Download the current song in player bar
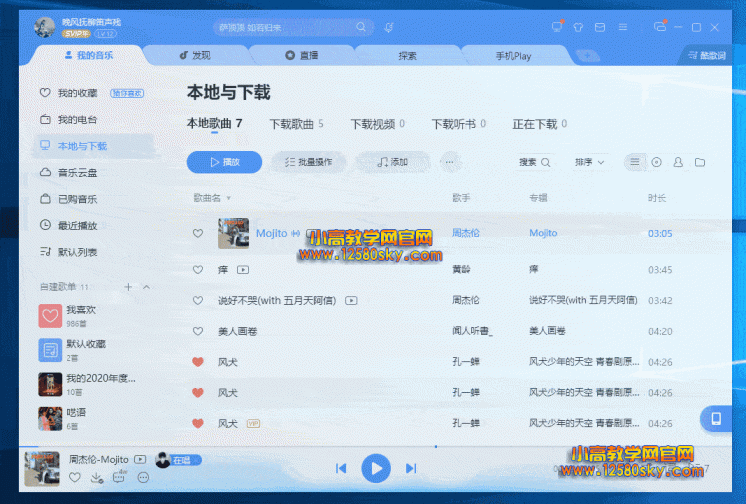The width and height of the screenshot is (746, 504). [x=97, y=477]
